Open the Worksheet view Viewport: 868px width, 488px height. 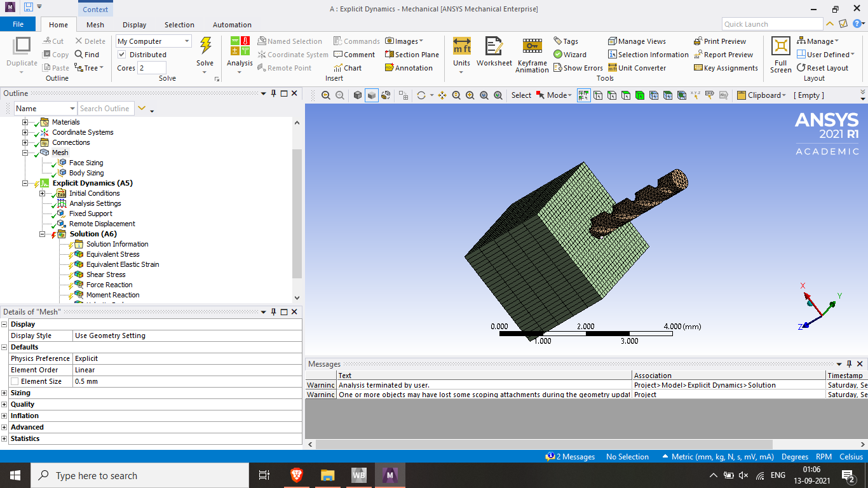[x=494, y=52]
